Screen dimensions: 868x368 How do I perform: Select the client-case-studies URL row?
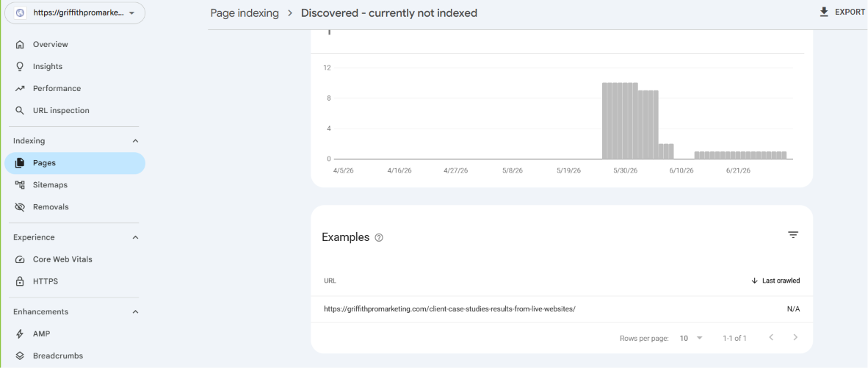coord(562,309)
